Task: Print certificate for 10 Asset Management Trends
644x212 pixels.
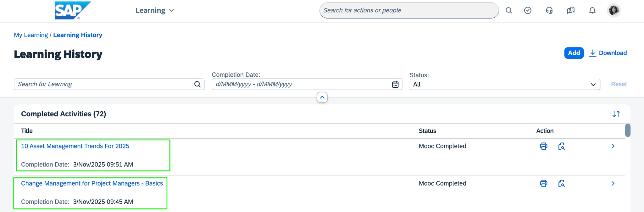Action: tap(543, 146)
